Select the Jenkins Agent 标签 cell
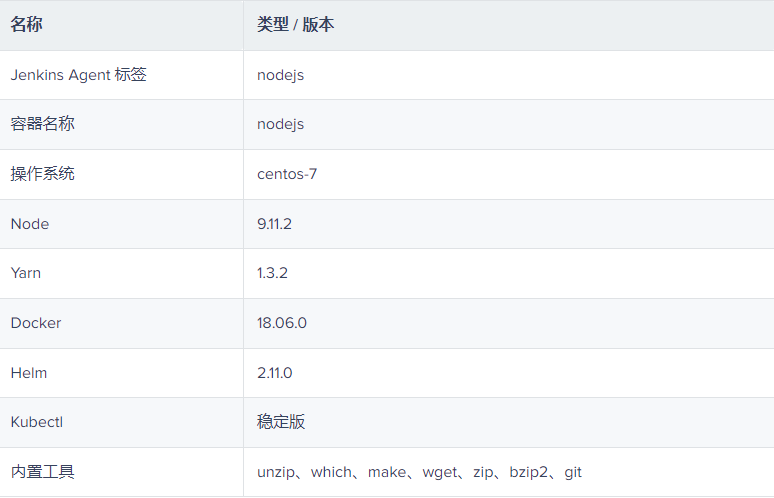The width and height of the screenshot is (774, 498). [78, 75]
